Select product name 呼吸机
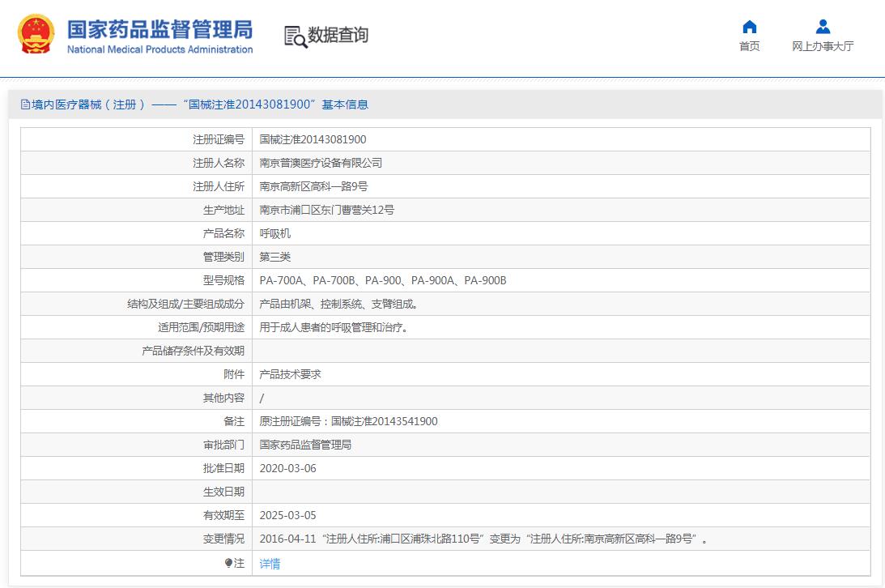Viewport: 885px width, 588px height. pyautogui.click(x=274, y=233)
